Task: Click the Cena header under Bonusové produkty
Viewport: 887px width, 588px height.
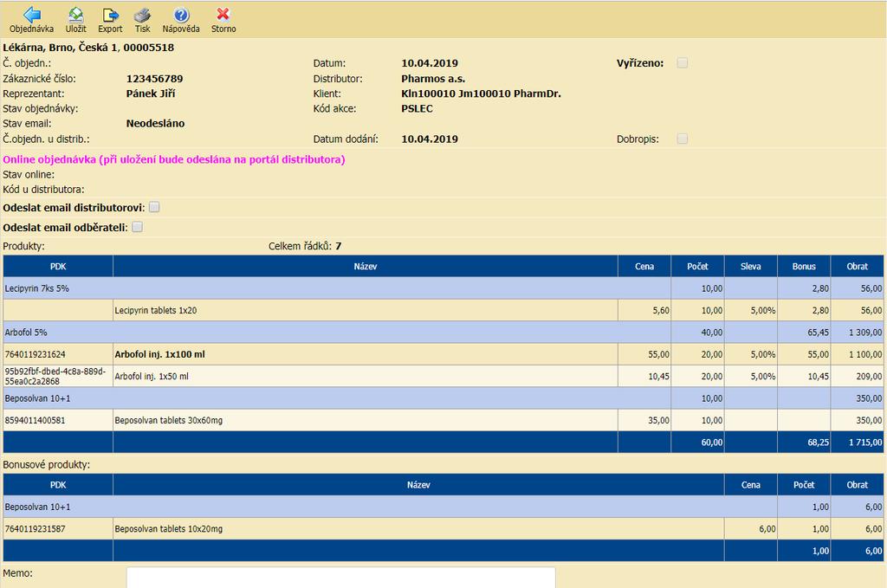Action: click(x=751, y=485)
